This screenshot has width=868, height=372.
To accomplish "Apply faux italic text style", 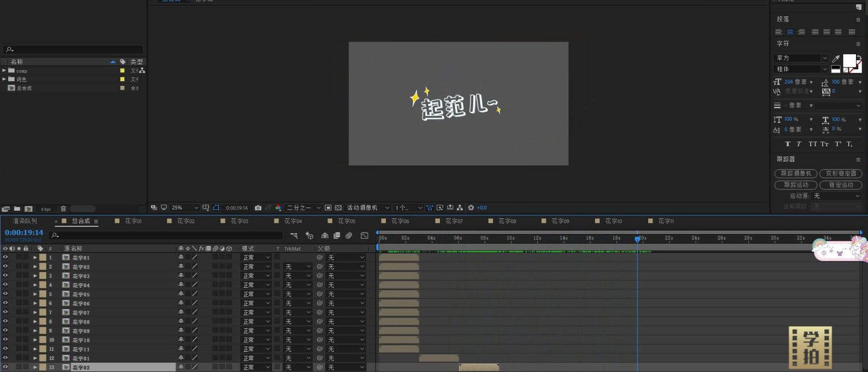I will tap(799, 144).
